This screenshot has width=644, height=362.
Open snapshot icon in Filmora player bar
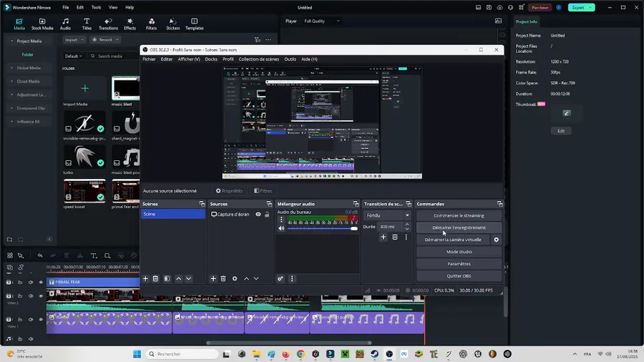pos(498,21)
